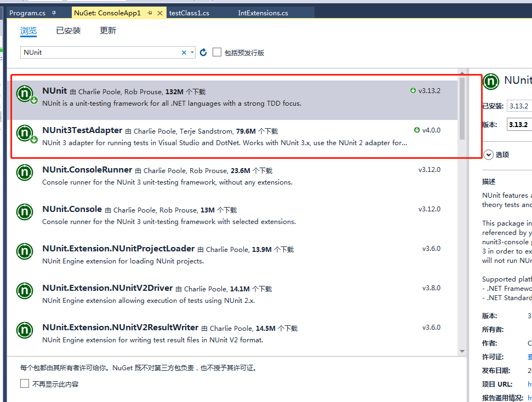Click the NUnit.Extension.NUnitV2ResultWriter package icon
This screenshot has height=402, width=532.
pyautogui.click(x=25, y=330)
